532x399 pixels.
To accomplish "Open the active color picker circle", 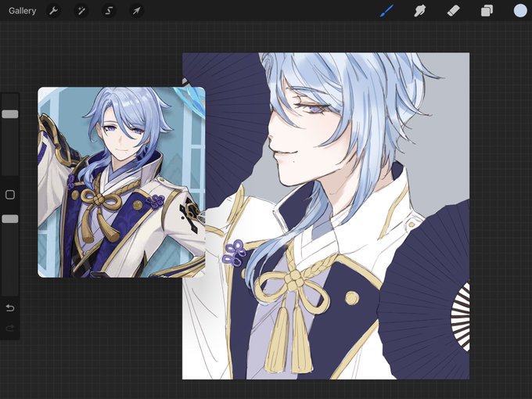I will click(x=519, y=10).
